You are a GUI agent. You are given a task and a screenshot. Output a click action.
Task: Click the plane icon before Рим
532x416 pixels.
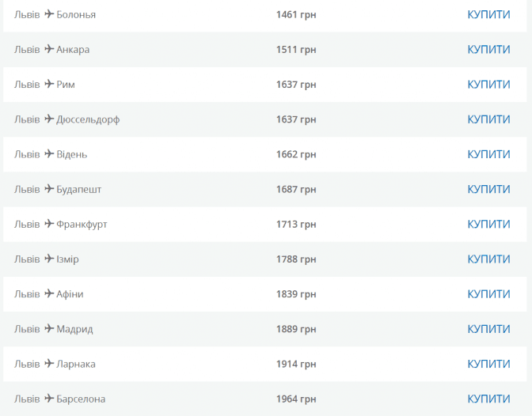click(49, 84)
